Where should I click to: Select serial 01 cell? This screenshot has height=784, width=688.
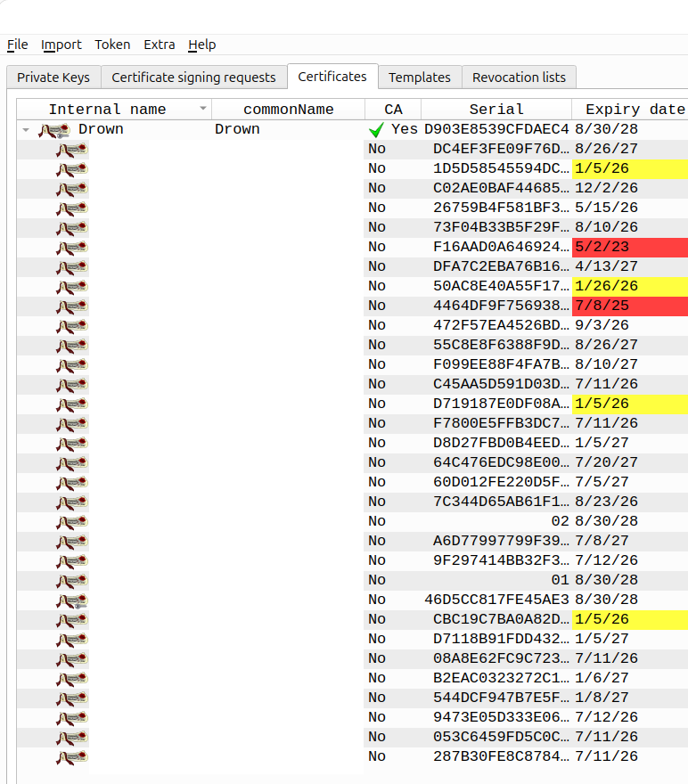(x=496, y=580)
